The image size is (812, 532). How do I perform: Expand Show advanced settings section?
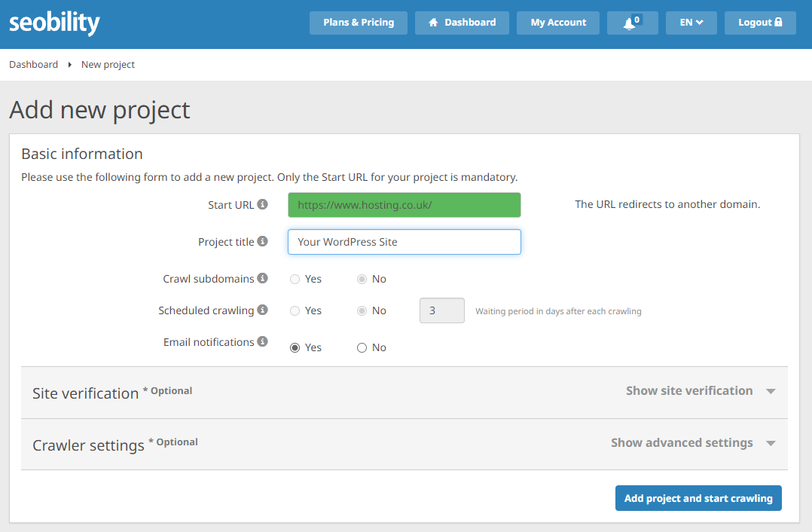[692, 443]
